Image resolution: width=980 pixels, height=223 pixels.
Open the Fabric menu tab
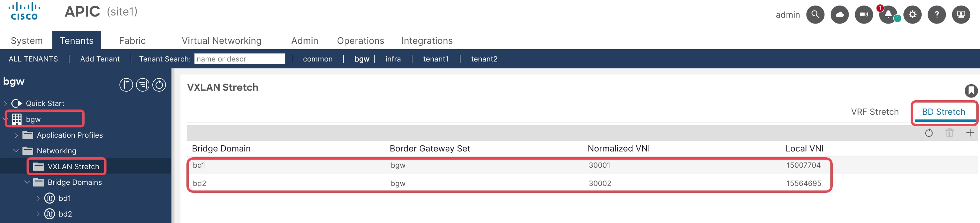click(132, 41)
